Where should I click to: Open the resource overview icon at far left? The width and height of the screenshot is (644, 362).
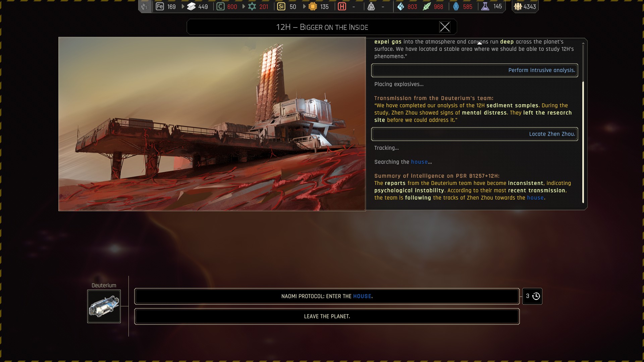click(145, 6)
